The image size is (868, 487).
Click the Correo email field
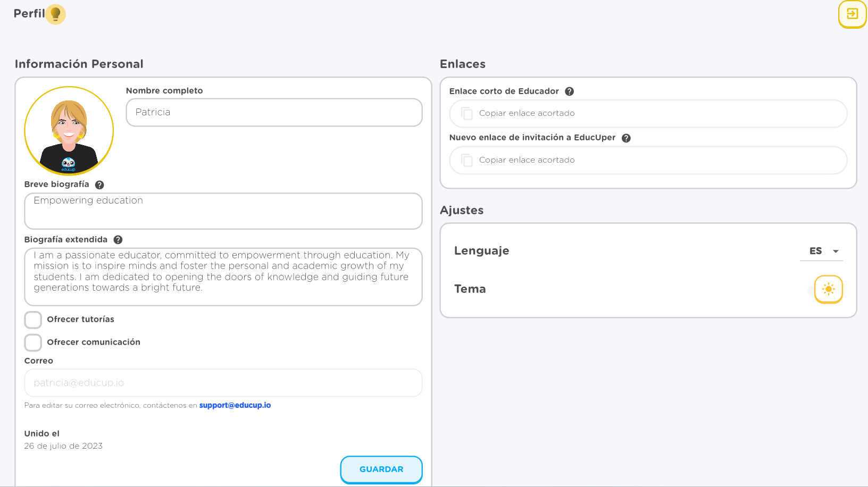(x=223, y=383)
